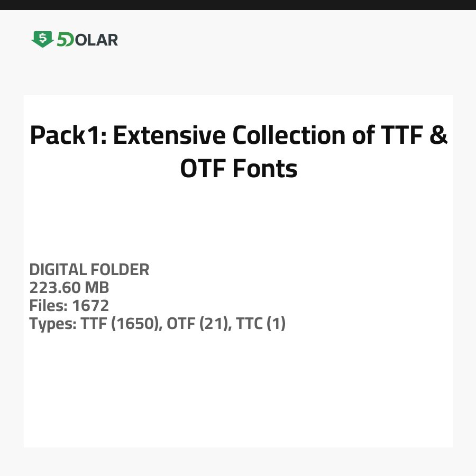
Task: Click the ampersand in the title
Action: (438, 135)
